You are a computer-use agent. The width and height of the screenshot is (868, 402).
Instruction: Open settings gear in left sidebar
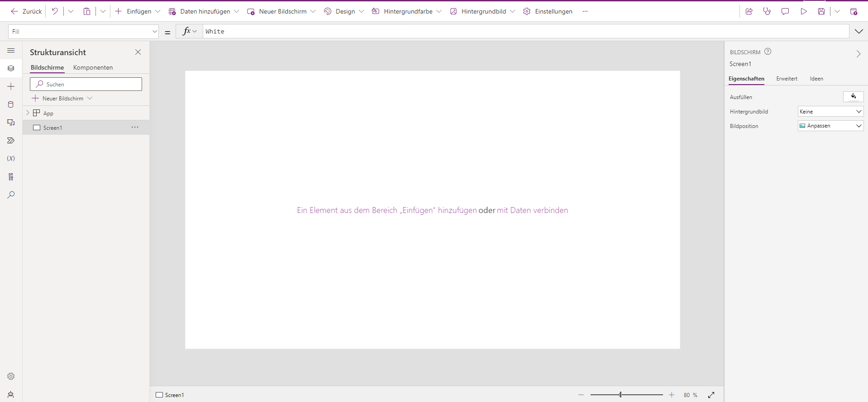point(11,376)
